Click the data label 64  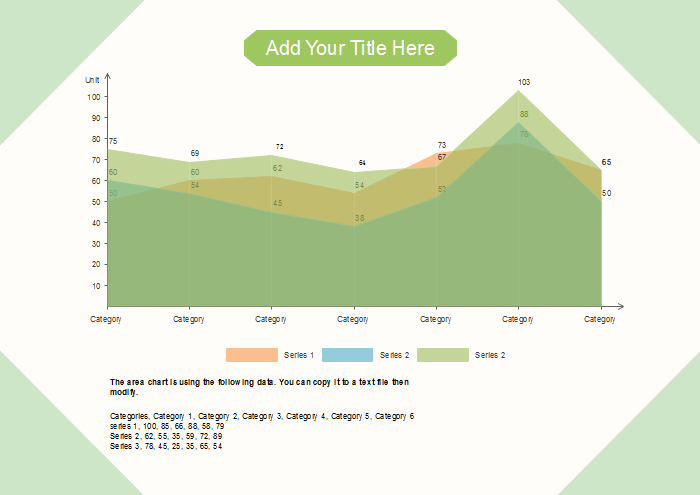point(362,162)
